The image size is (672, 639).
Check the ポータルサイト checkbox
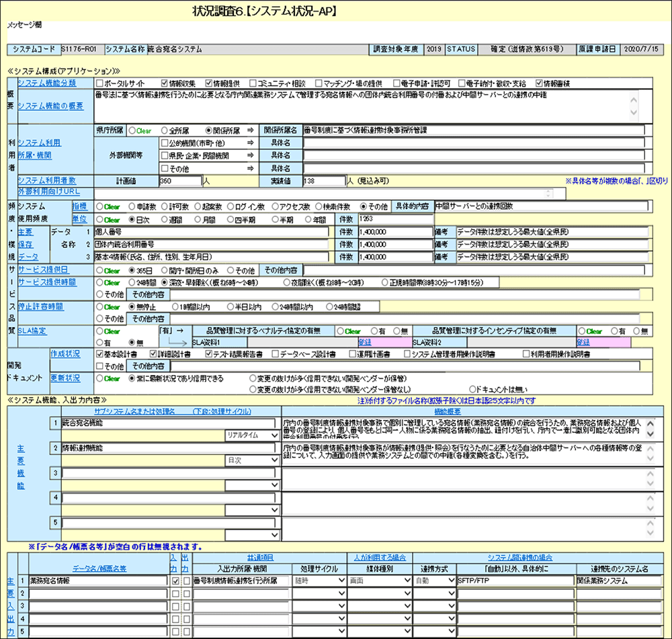point(100,83)
